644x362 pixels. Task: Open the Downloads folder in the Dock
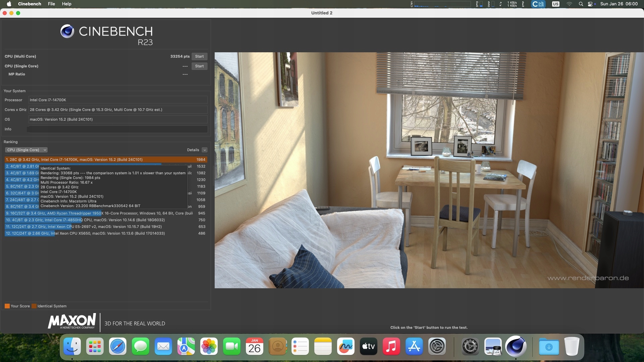(549, 346)
